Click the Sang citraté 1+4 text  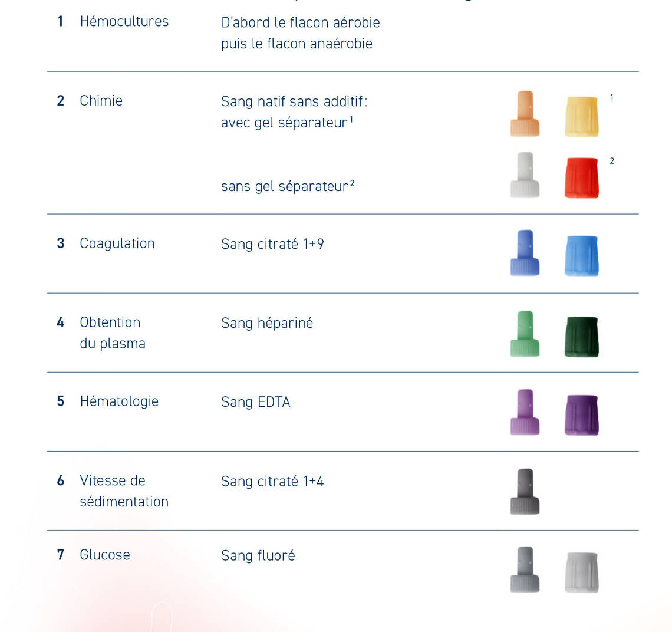pos(272,481)
